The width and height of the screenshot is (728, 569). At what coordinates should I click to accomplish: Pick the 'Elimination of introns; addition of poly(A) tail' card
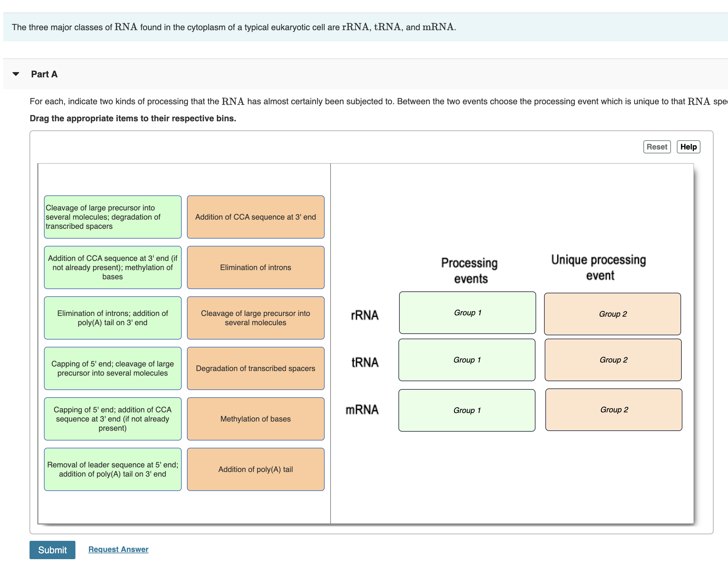click(113, 318)
